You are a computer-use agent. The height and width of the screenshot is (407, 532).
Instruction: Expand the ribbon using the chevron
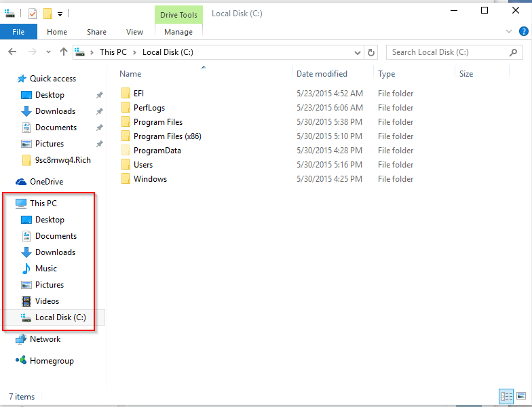click(510, 31)
